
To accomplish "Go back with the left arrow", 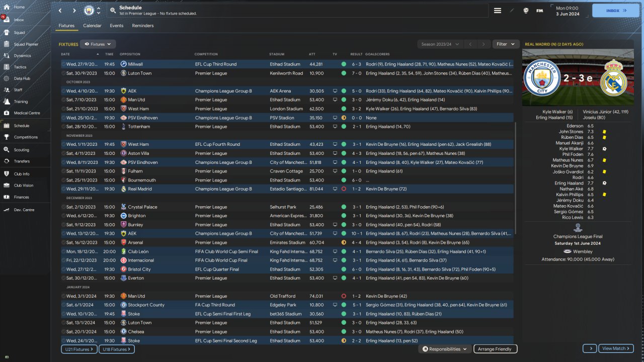I will click(x=60, y=11).
